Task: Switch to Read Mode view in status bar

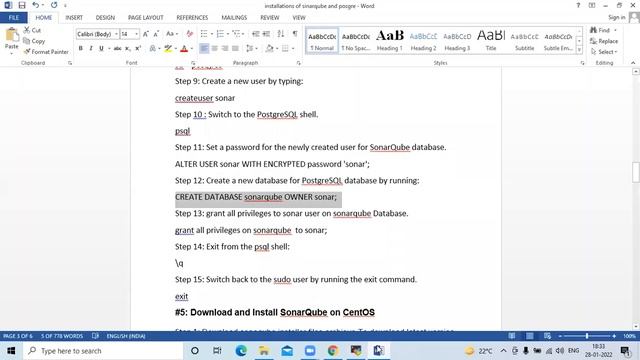Action: pyautogui.click(x=511, y=336)
